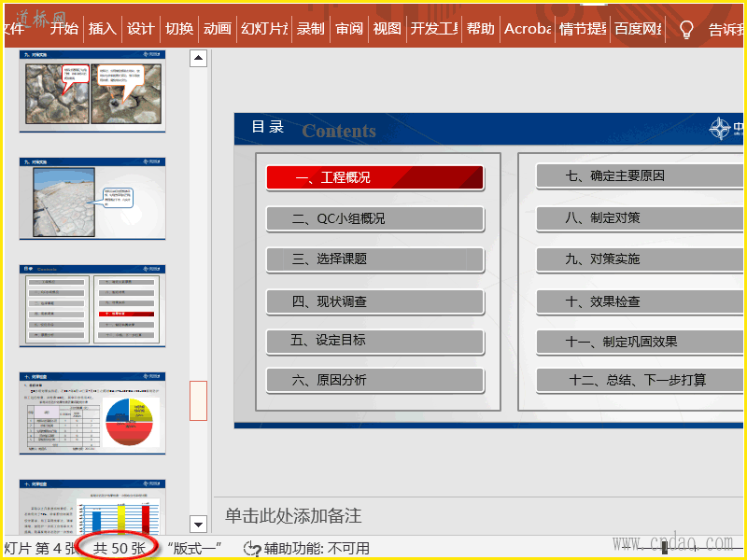The image size is (747, 560).
Task: Select the 九、对策实施 item on the slide
Action: pos(640,259)
